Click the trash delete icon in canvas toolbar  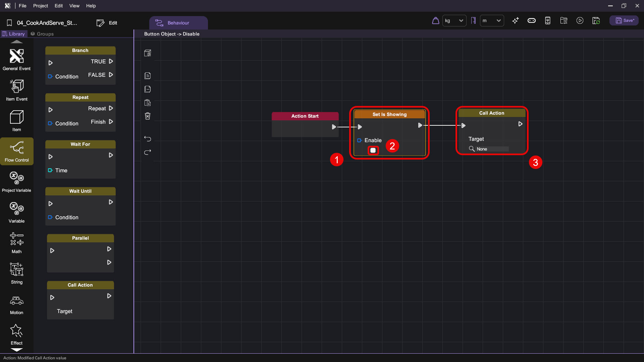[148, 116]
